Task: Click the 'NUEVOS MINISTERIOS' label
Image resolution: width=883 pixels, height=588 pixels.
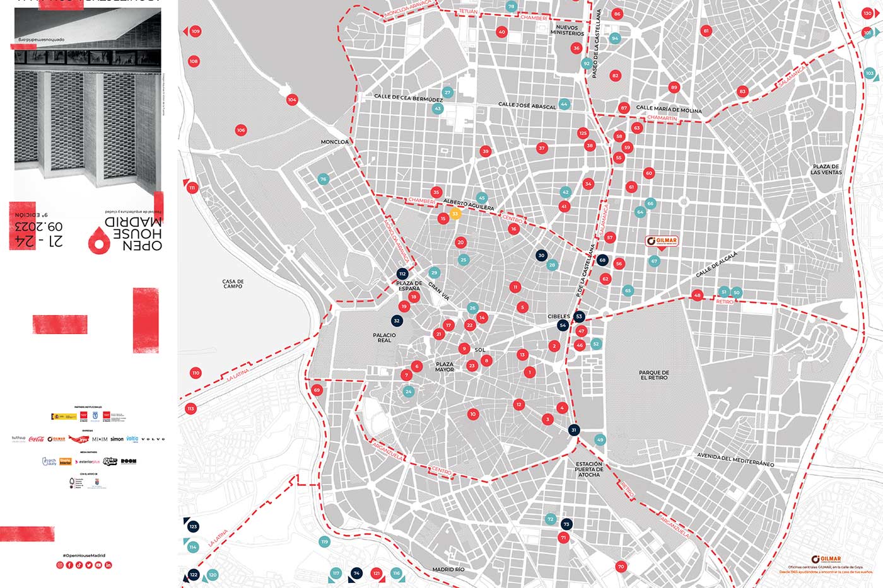Action: coord(567,30)
